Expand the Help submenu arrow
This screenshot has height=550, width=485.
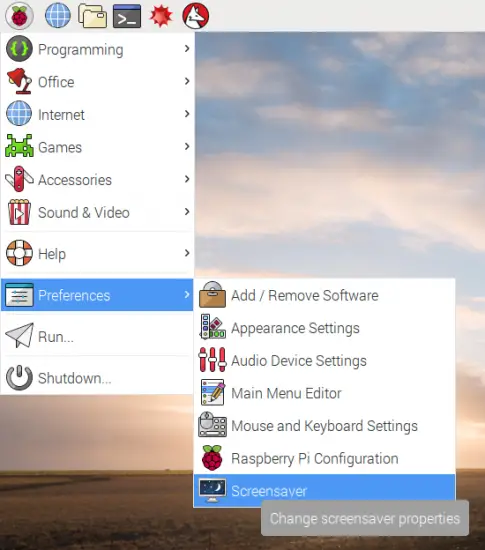(x=187, y=253)
